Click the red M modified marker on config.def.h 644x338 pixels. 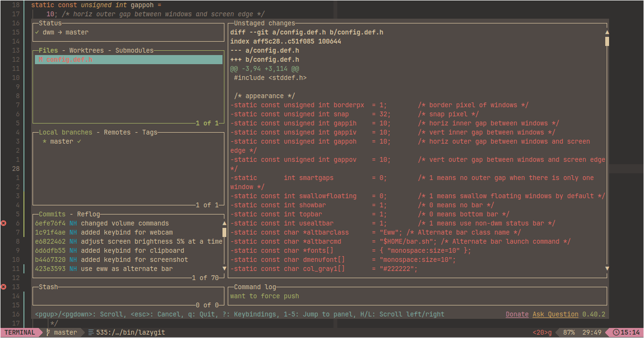pyautogui.click(x=40, y=59)
